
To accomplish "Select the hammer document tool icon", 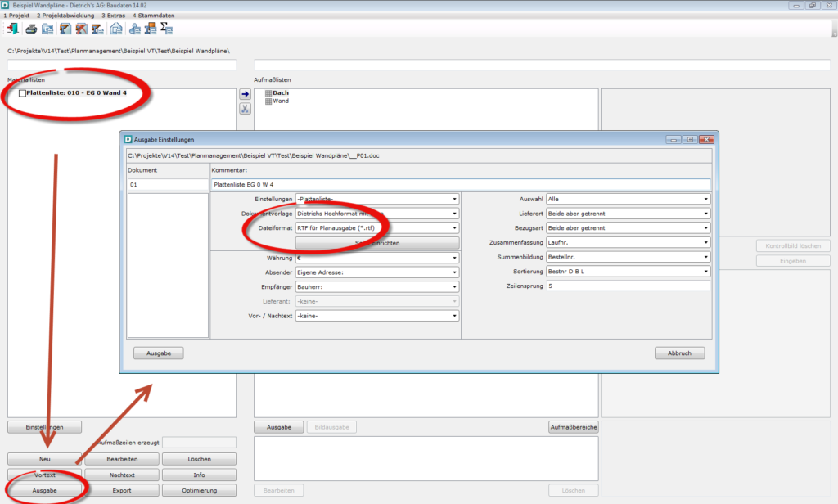I will [64, 27].
